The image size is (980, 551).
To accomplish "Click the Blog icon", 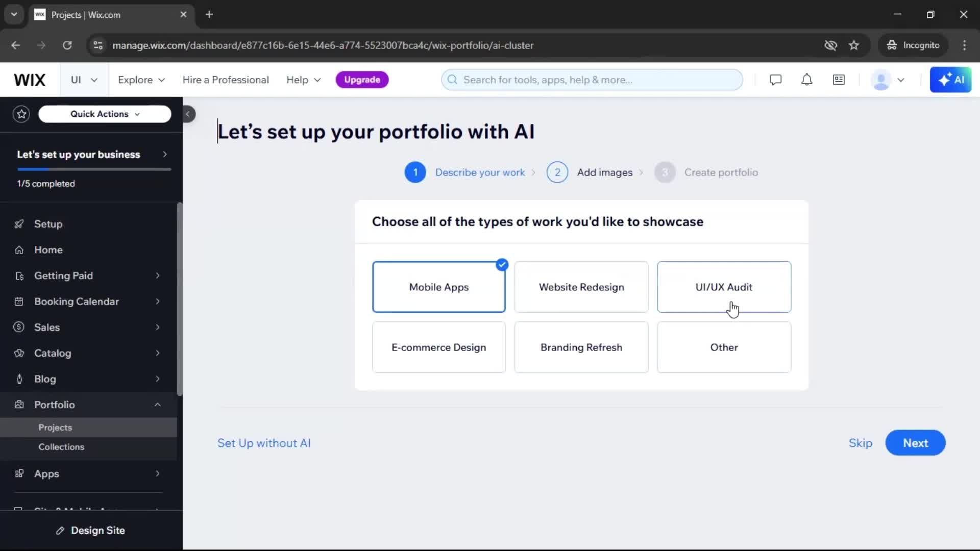I will (19, 379).
